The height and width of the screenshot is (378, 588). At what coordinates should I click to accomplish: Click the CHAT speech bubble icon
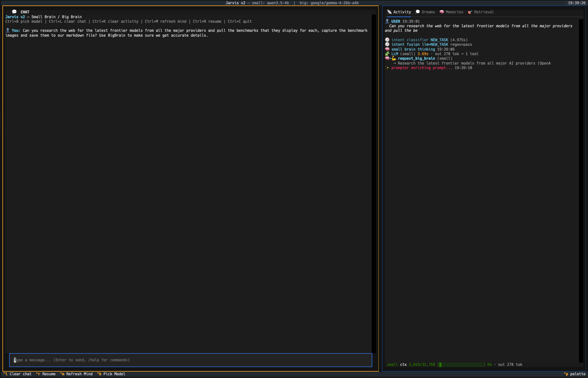14,12
